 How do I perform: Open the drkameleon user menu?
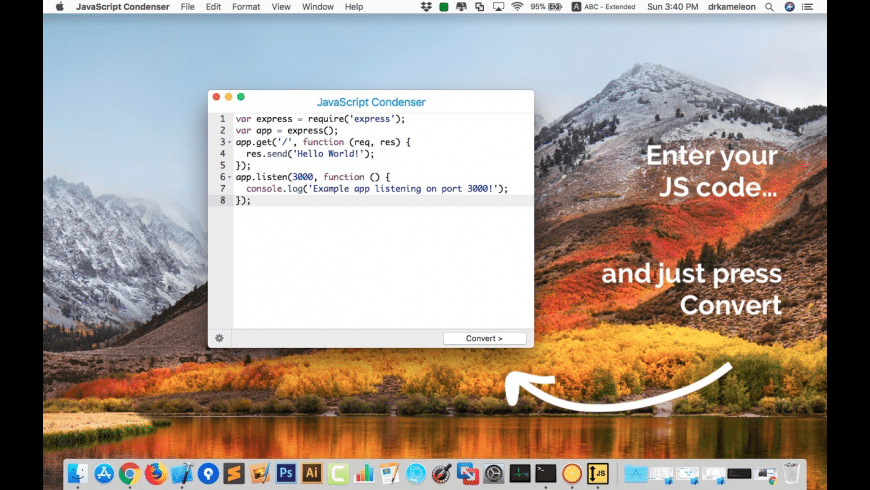pos(731,7)
